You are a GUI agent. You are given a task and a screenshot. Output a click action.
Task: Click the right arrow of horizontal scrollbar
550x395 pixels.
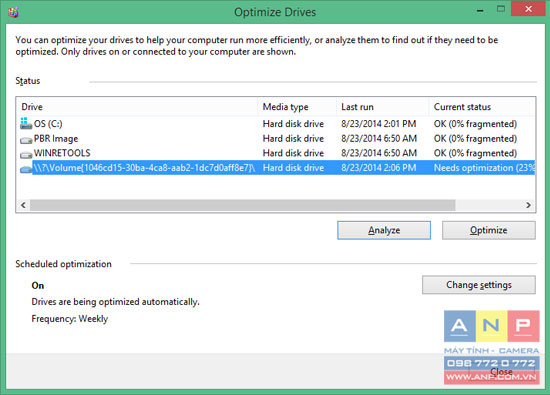point(528,205)
